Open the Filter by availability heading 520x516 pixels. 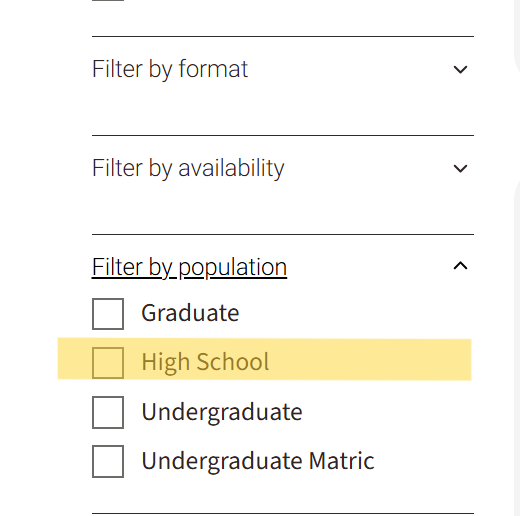[x=188, y=168]
